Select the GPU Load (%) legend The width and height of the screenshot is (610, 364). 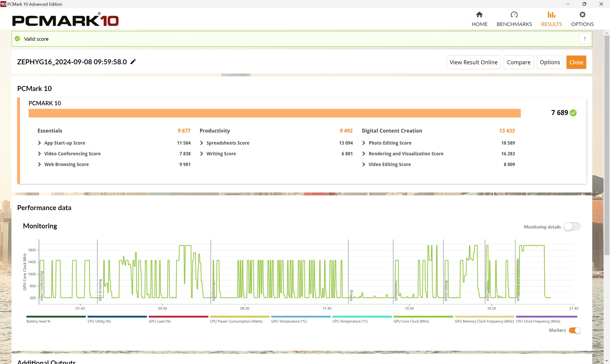click(x=178, y=320)
